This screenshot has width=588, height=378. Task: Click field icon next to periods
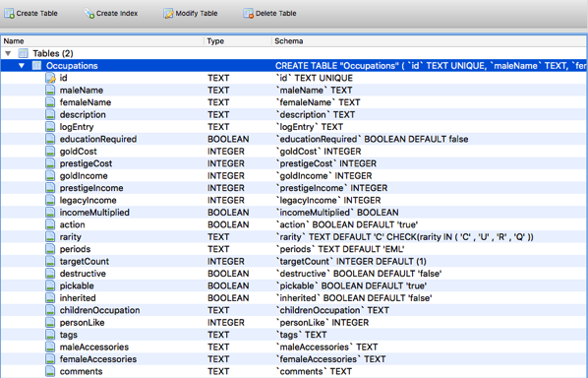tap(50, 249)
